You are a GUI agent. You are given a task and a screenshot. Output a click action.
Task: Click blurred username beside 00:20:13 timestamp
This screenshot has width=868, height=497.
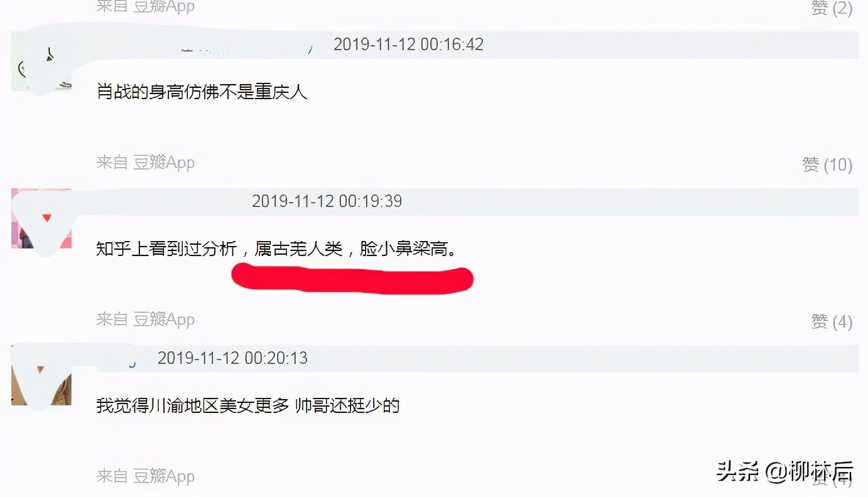[119, 358]
